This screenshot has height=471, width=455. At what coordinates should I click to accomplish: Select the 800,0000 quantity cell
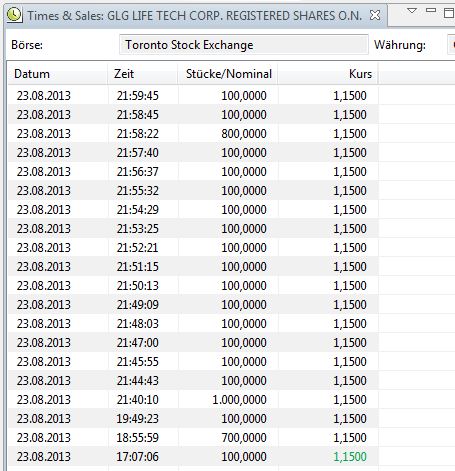tap(244, 134)
